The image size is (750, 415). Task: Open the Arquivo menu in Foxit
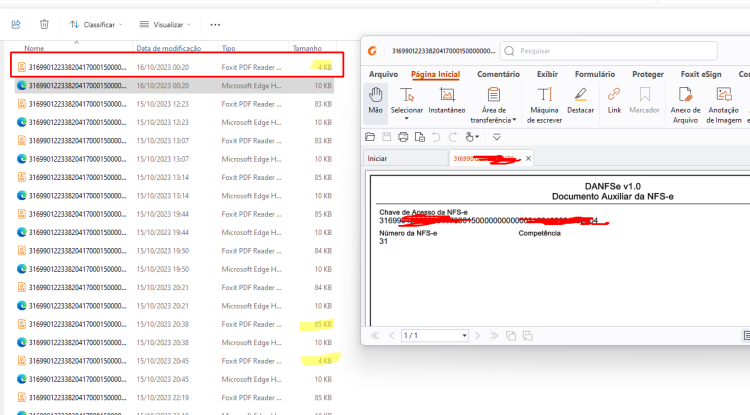coord(383,74)
